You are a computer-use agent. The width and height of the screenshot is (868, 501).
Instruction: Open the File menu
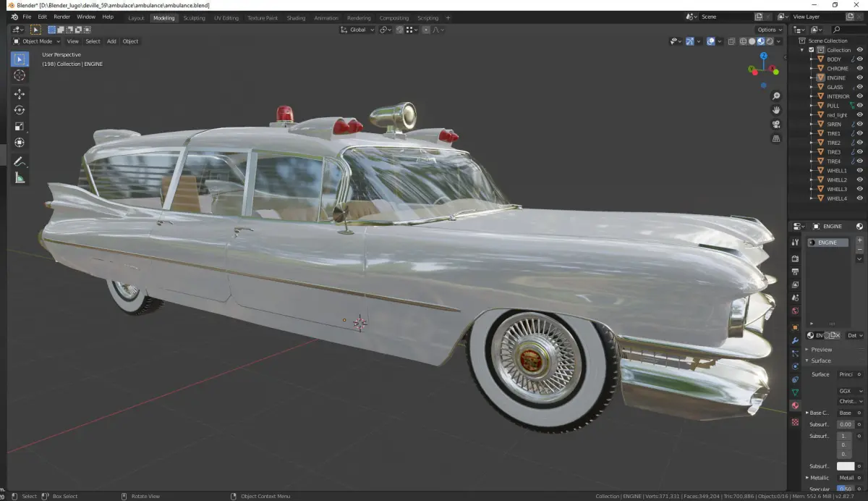tap(27, 17)
